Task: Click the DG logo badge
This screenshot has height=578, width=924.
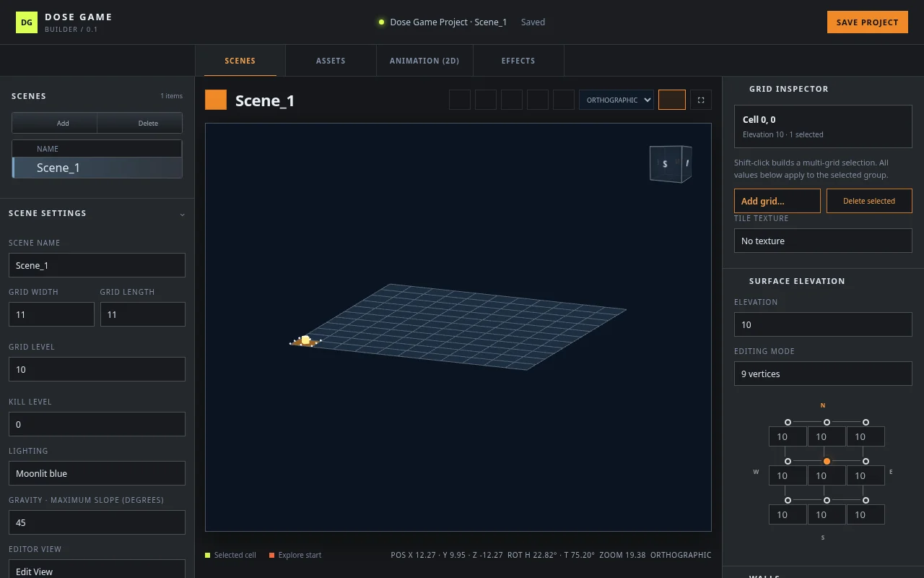Action: coord(26,22)
